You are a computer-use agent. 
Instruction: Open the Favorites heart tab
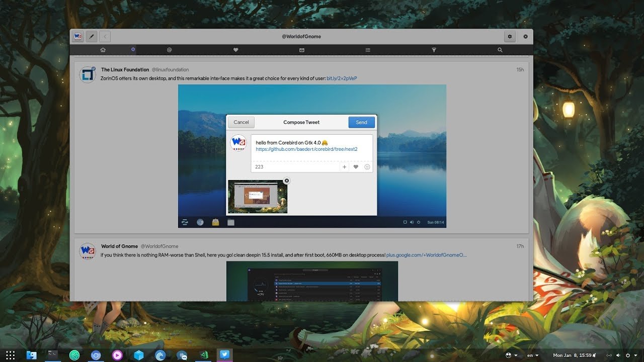point(235,50)
